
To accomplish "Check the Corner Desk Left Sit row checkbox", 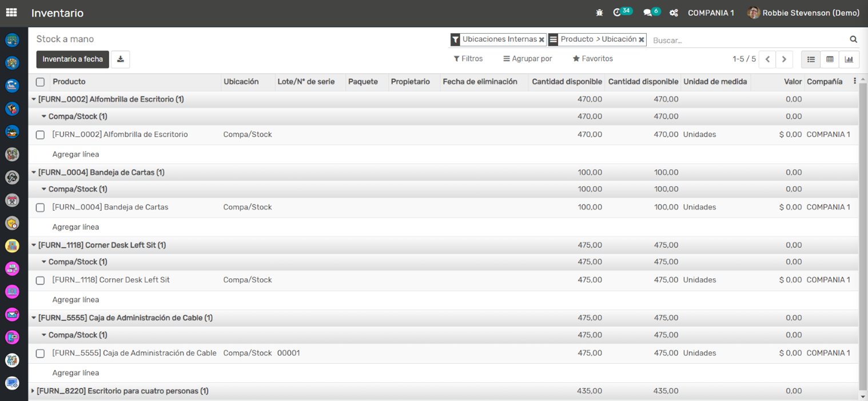I will click(40, 280).
